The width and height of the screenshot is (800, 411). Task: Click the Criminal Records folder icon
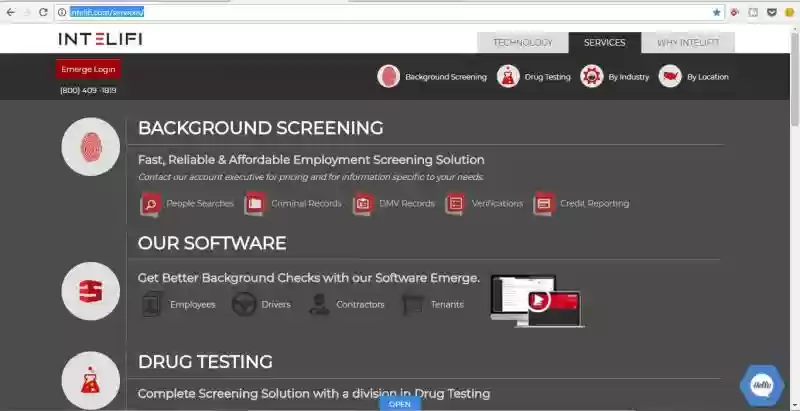(255, 203)
